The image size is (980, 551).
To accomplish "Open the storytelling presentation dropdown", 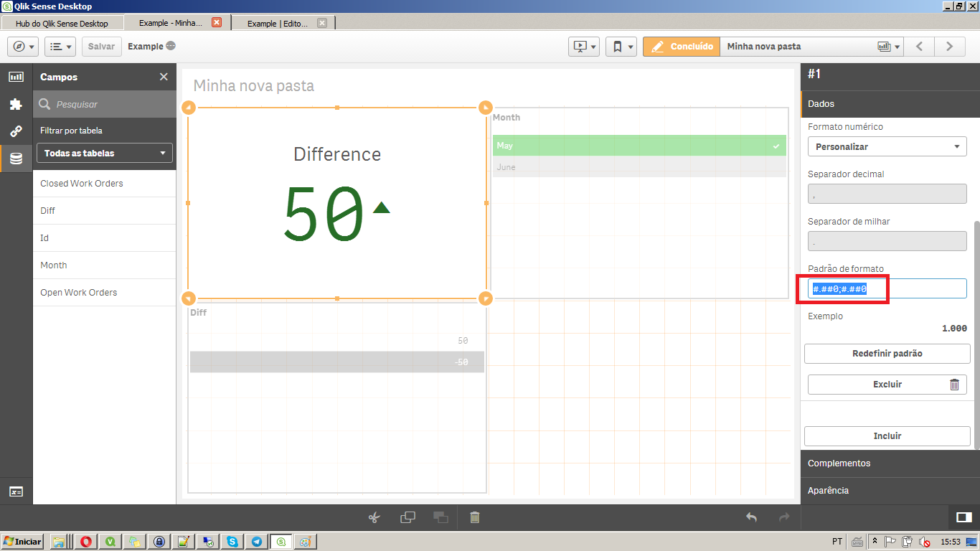I will [x=583, y=47].
